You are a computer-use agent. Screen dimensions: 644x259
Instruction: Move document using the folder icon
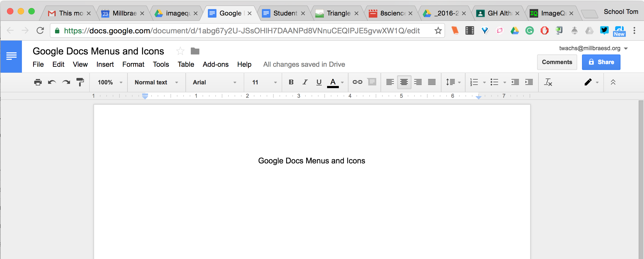point(195,51)
